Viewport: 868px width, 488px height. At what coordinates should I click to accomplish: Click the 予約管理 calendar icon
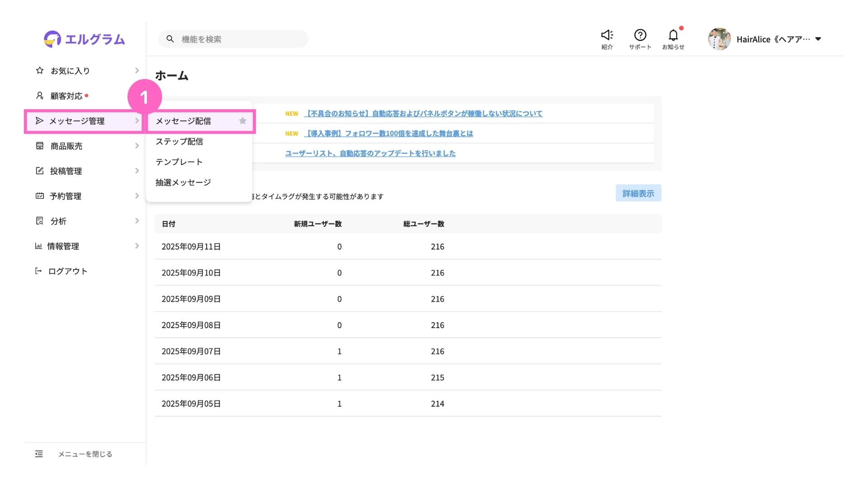[40, 196]
